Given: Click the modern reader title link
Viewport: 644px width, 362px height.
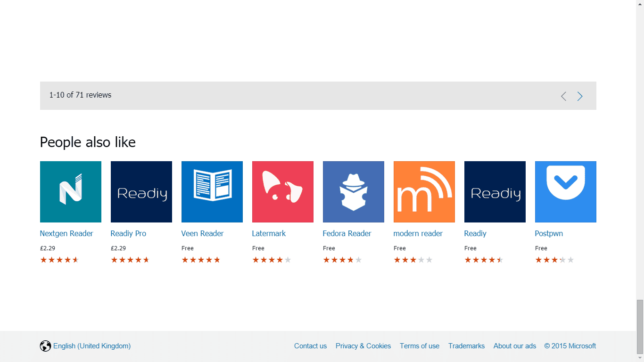Looking at the screenshot, I should click(418, 233).
